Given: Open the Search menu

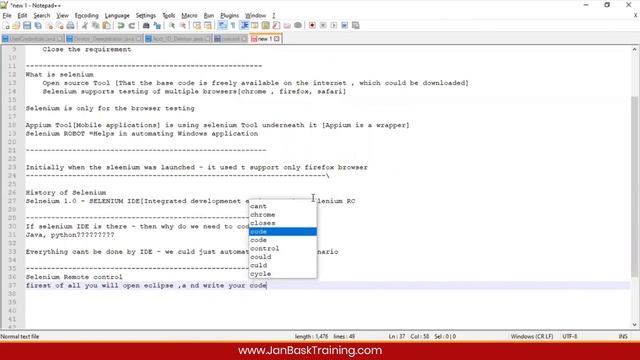Looking at the screenshot, I should [x=42, y=16].
